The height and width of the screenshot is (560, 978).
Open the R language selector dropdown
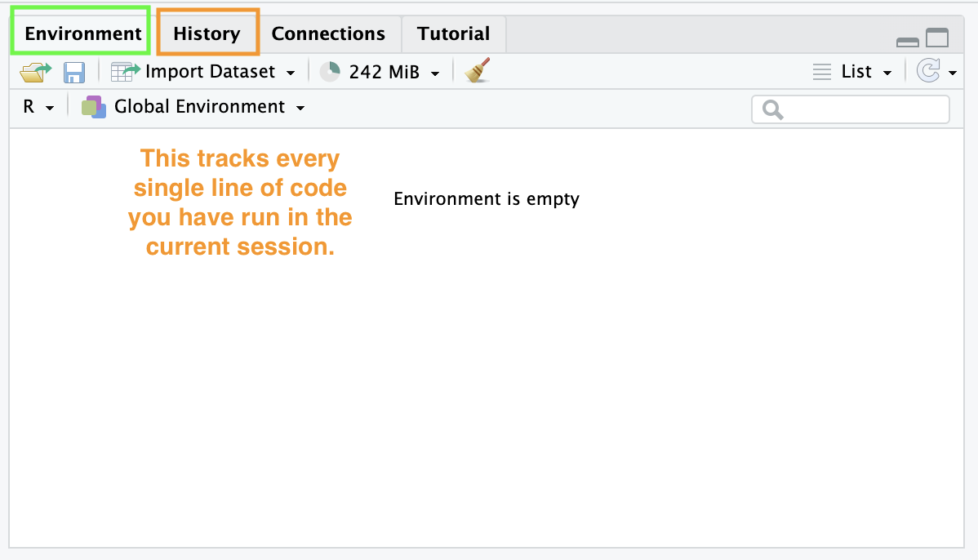(x=50, y=108)
